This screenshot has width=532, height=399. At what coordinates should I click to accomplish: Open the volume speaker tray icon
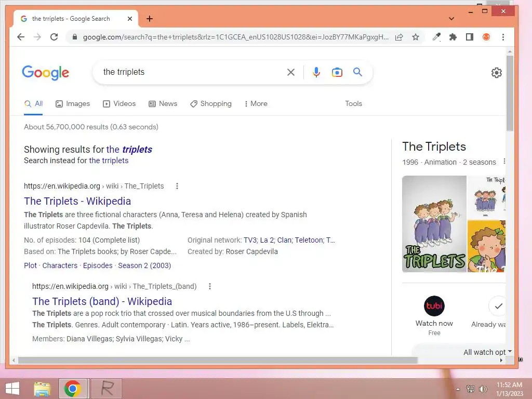(483, 389)
